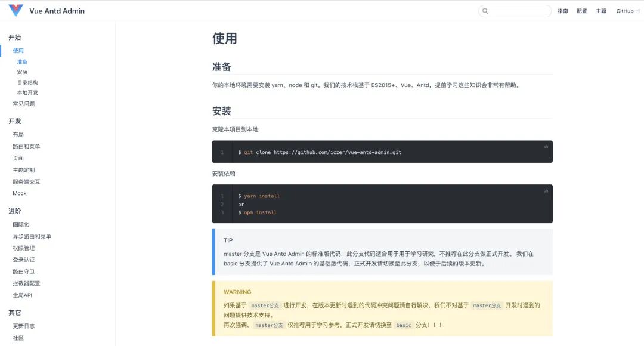Open the 主题 navigation menu item
The height and width of the screenshot is (346, 644).
click(601, 11)
